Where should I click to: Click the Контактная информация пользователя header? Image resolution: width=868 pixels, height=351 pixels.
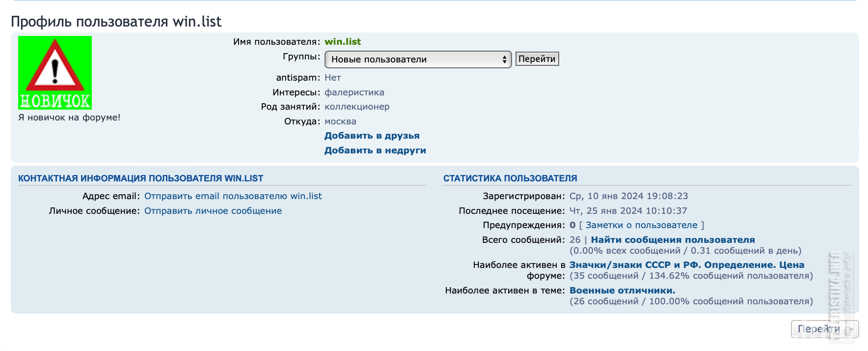[x=141, y=178]
